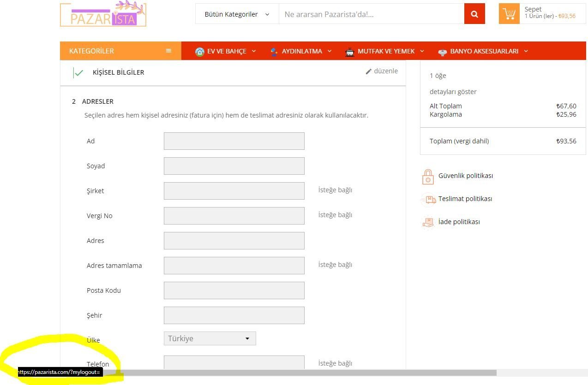
Task: Open the Güvenlik politikası link
Action: point(466,176)
